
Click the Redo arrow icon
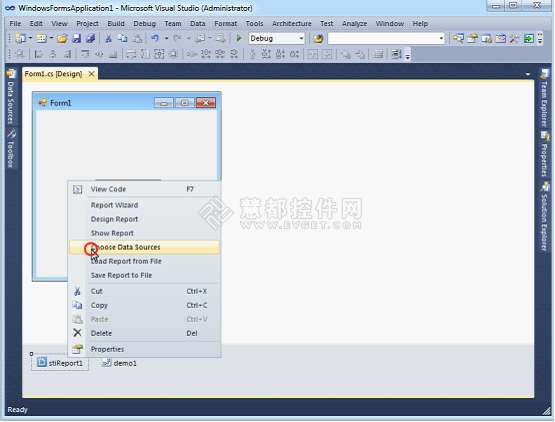point(178,38)
